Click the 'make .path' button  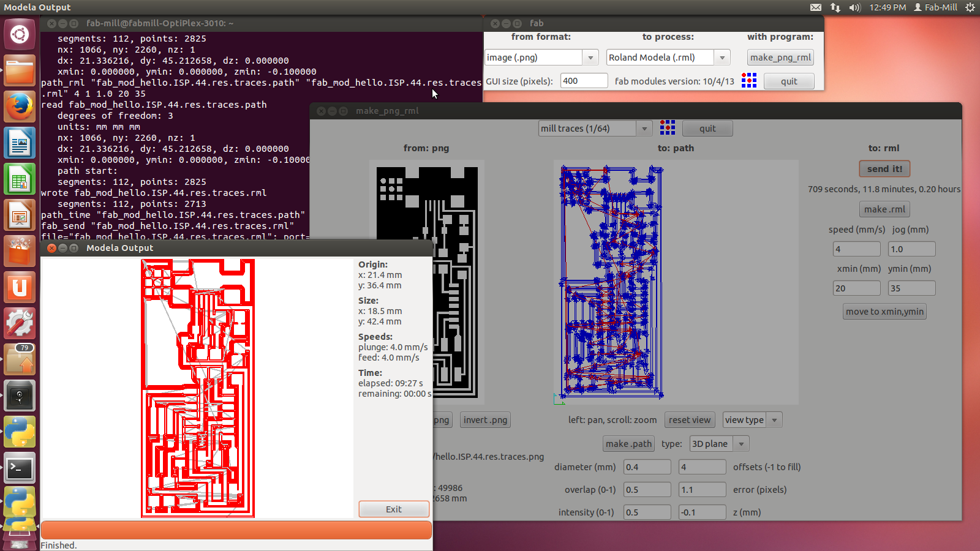pos(629,444)
